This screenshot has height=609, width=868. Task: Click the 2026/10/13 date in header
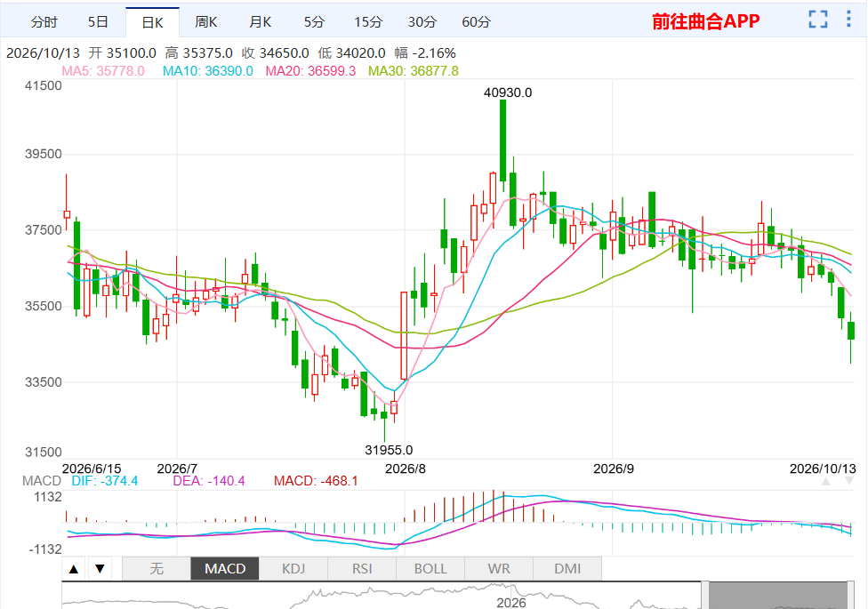coord(44,53)
